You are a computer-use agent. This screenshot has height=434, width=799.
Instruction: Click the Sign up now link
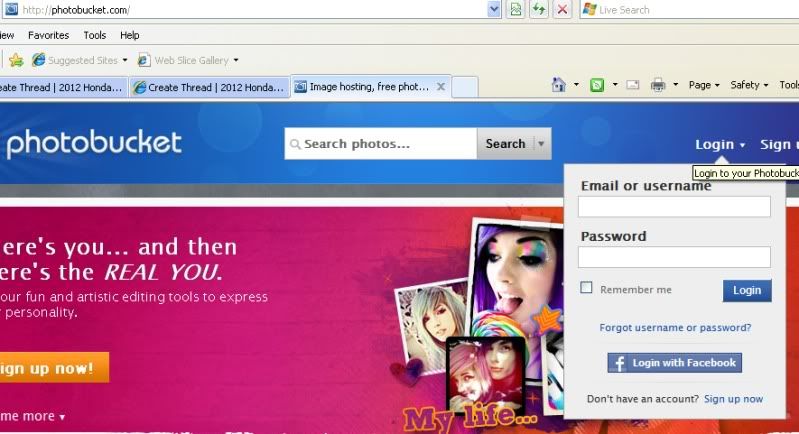pos(733,399)
